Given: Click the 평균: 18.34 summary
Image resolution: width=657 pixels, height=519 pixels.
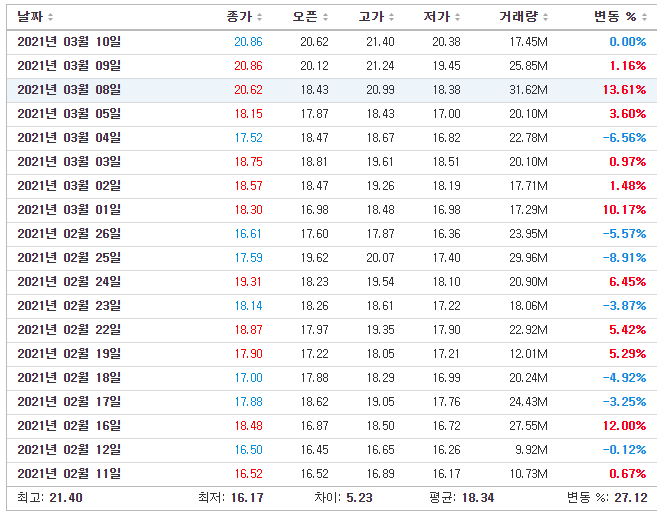Looking at the screenshot, I should click(x=462, y=498).
